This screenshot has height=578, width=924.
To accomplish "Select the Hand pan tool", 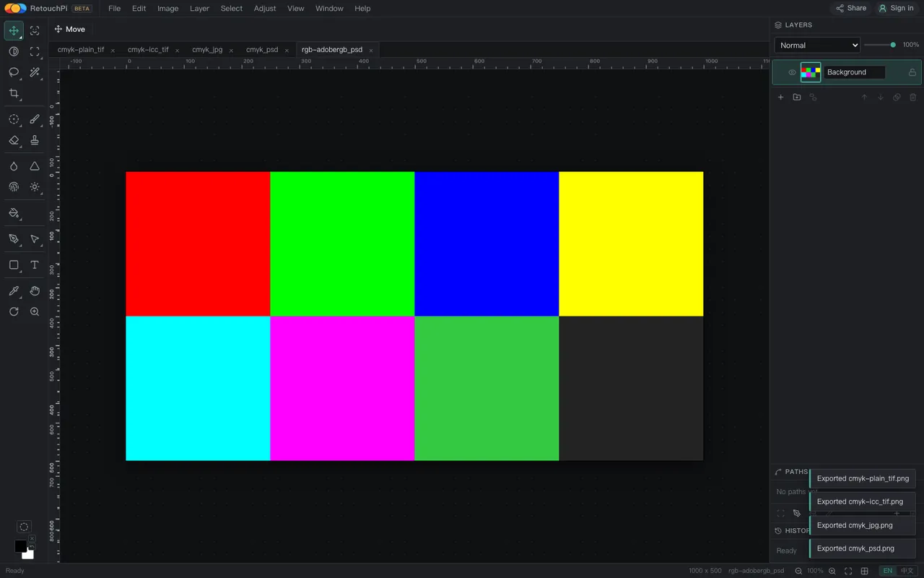I will pos(35,290).
